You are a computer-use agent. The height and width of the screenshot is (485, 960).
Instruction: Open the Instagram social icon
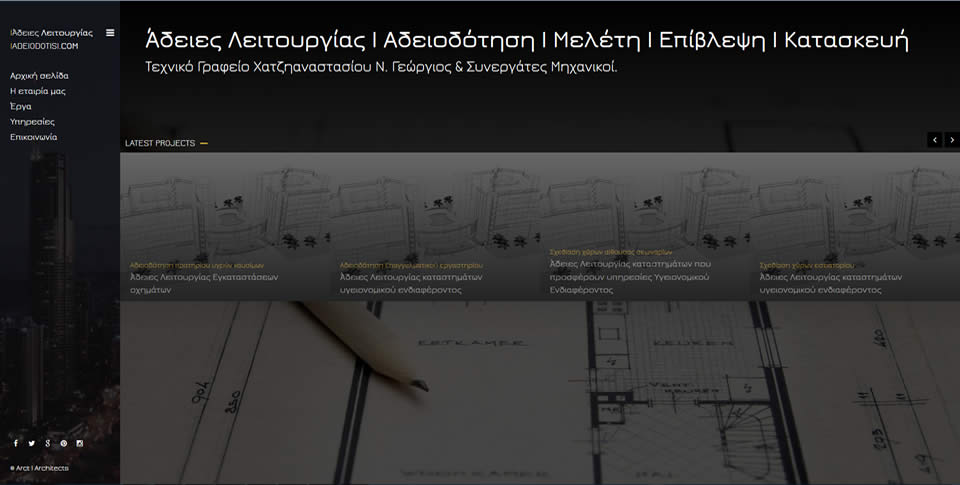tap(80, 443)
